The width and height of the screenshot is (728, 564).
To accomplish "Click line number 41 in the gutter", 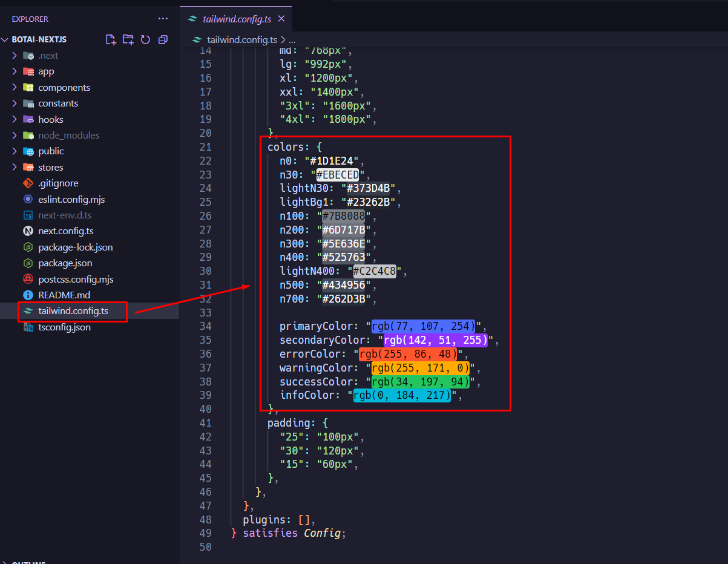I will (x=205, y=423).
